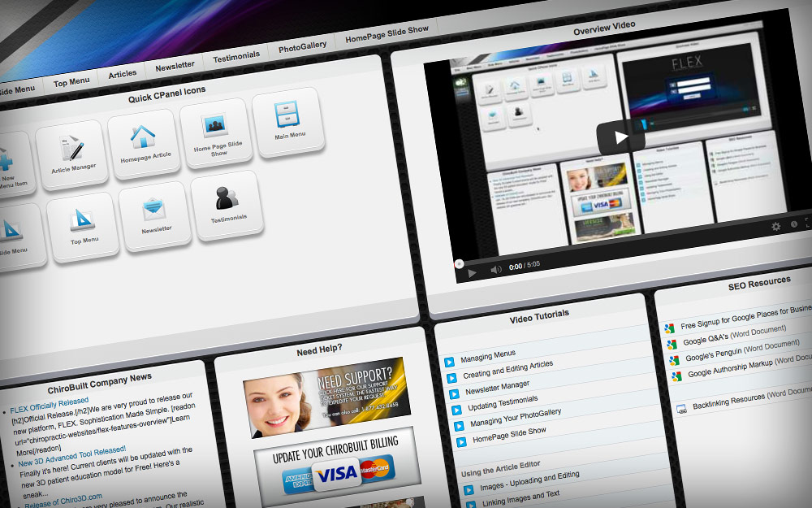Click Google icon beside Google Authorship Markup
This screenshot has width=812, height=508.
coord(676,376)
